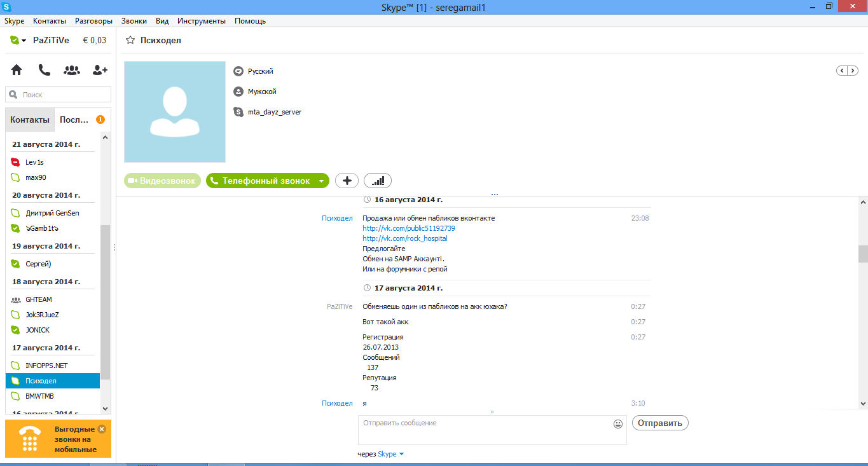
Task: Open the vk.com/rock_hospital link
Action: click(x=405, y=238)
